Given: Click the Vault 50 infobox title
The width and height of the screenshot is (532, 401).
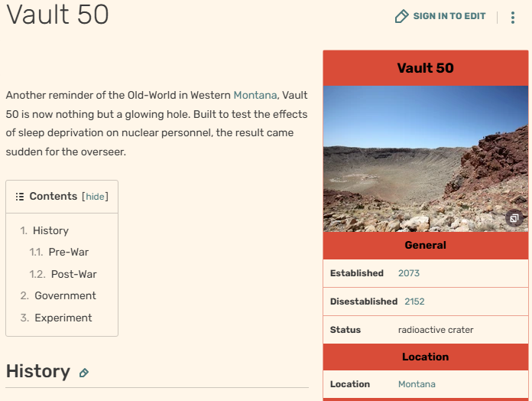Looking at the screenshot, I should click(x=426, y=68).
